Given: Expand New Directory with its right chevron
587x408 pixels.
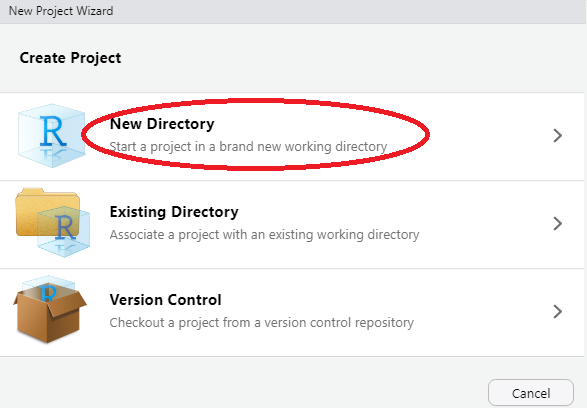Looking at the screenshot, I should tap(557, 136).
